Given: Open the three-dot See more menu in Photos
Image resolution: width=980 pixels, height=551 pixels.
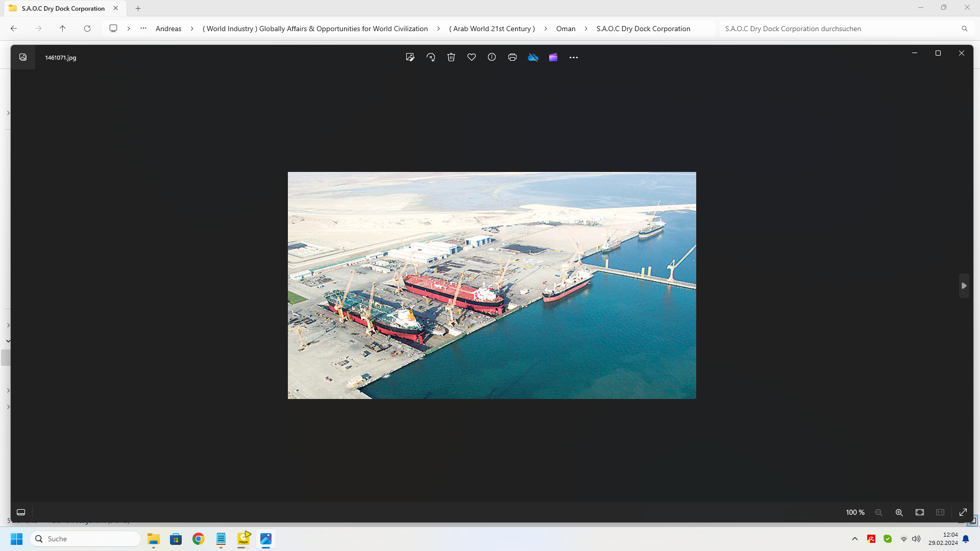Looking at the screenshot, I should click(574, 57).
